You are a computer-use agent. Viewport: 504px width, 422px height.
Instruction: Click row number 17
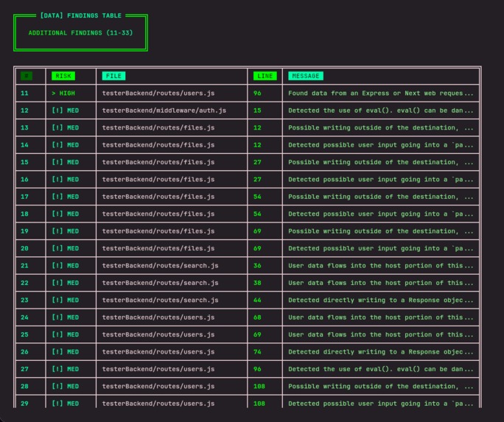point(24,197)
